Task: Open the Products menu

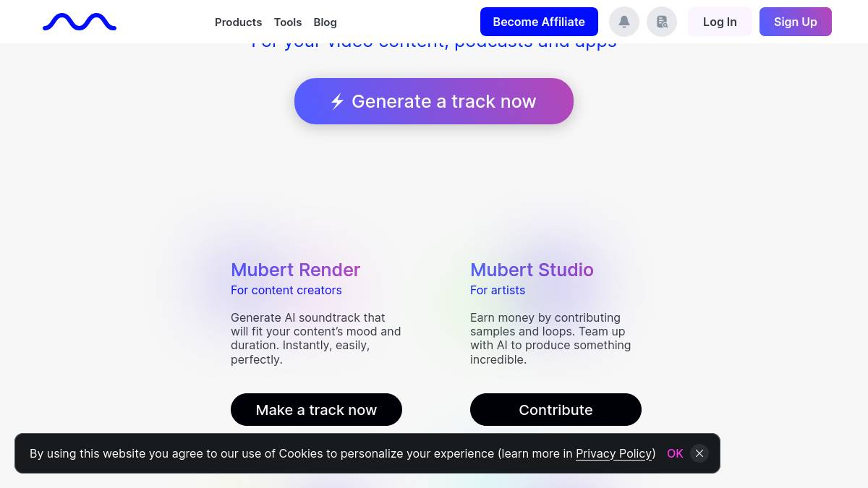Action: pos(238,22)
